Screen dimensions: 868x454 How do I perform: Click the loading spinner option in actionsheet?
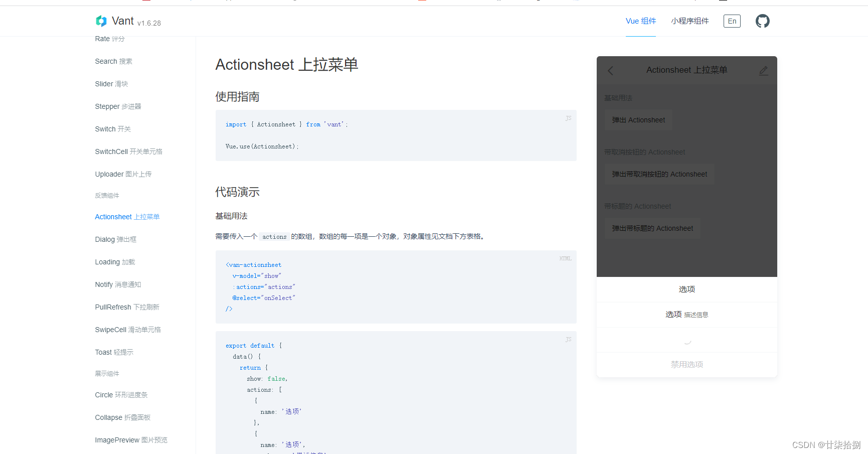click(687, 340)
